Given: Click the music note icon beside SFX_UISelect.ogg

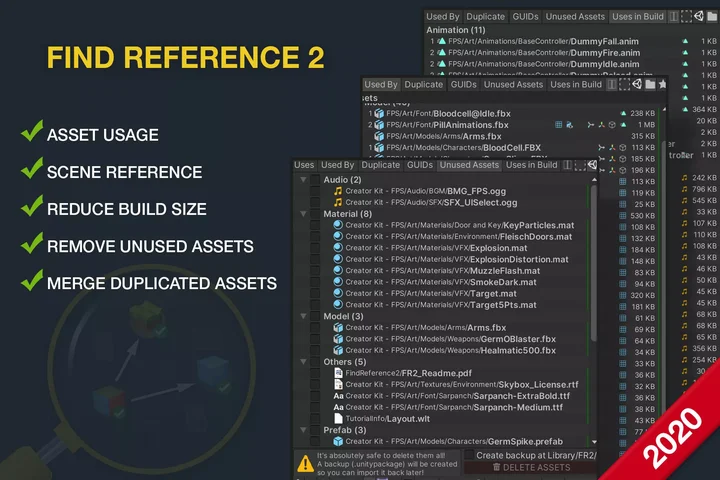Looking at the screenshot, I should click(338, 202).
